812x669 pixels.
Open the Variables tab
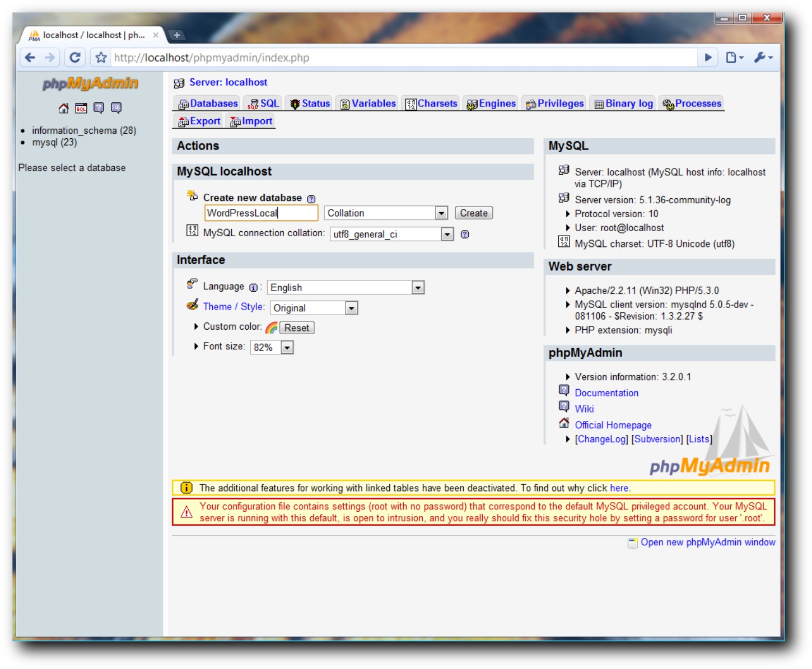(x=368, y=104)
